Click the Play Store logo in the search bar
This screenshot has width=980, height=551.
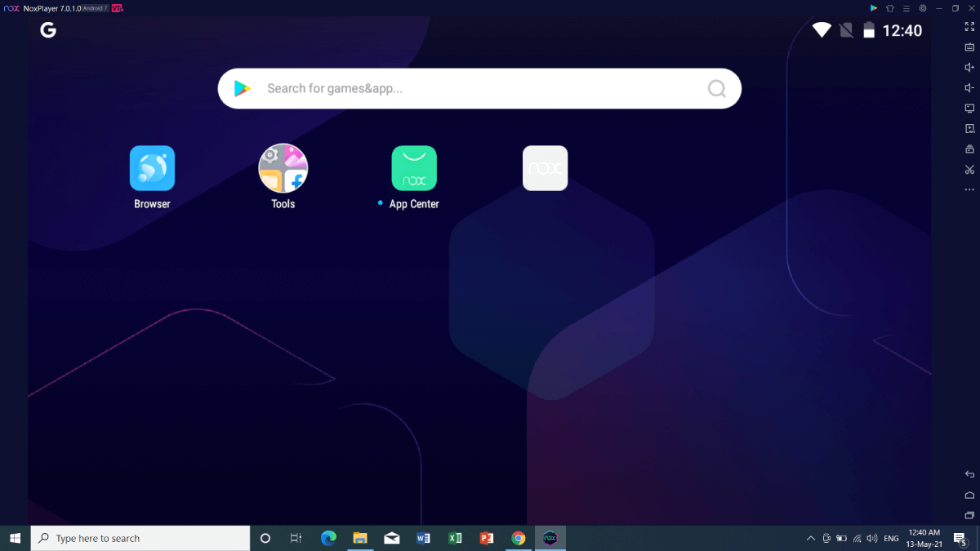[x=243, y=88]
